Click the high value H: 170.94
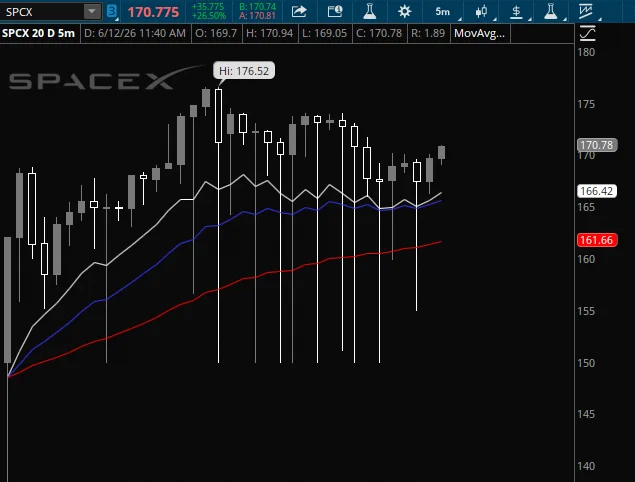635x482 pixels. point(269,33)
